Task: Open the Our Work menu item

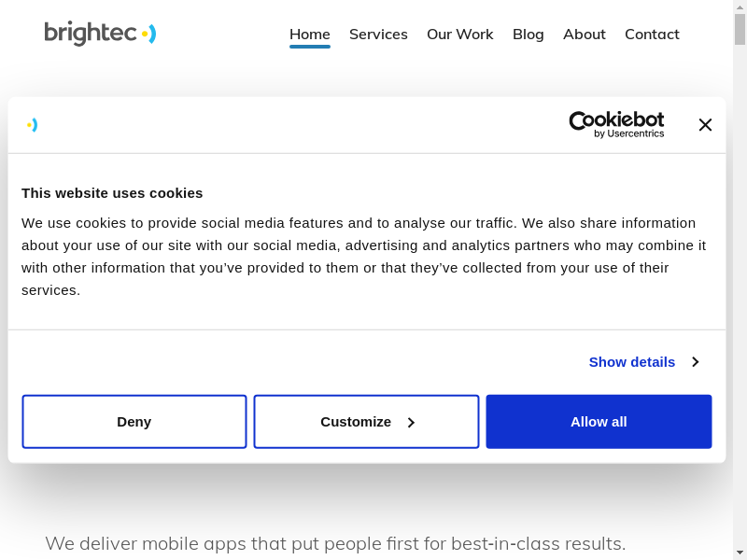Action: [x=459, y=35]
